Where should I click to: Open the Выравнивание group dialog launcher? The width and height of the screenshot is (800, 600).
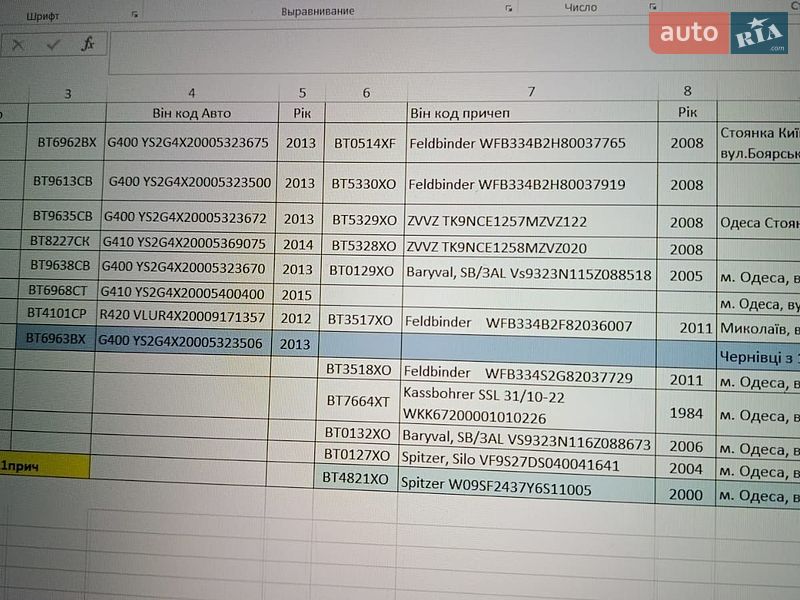point(508,8)
